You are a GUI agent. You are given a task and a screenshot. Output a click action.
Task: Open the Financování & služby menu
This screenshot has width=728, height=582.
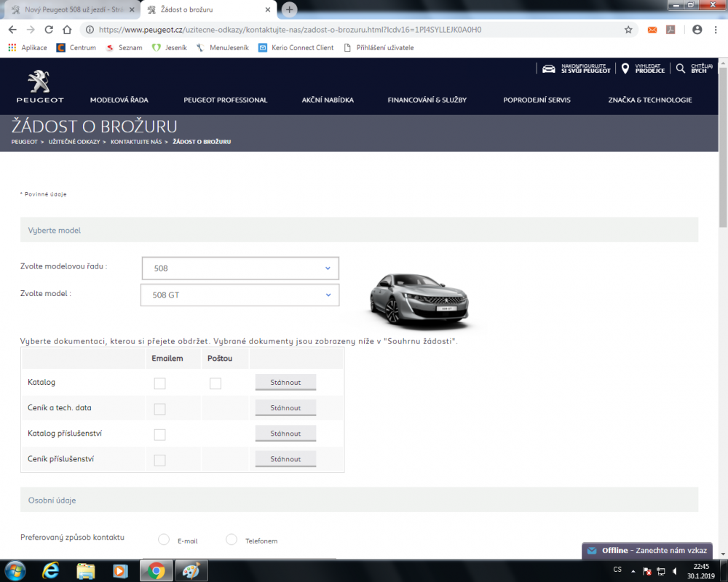427,100
